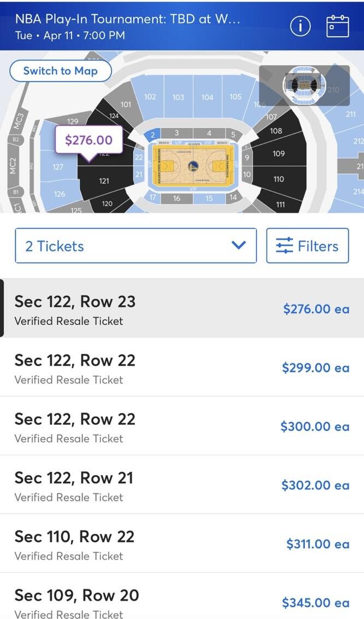This screenshot has height=619, width=364.
Task: Choose the $300.00 Sec 122 Row 22 listing
Action: pyautogui.click(x=182, y=426)
